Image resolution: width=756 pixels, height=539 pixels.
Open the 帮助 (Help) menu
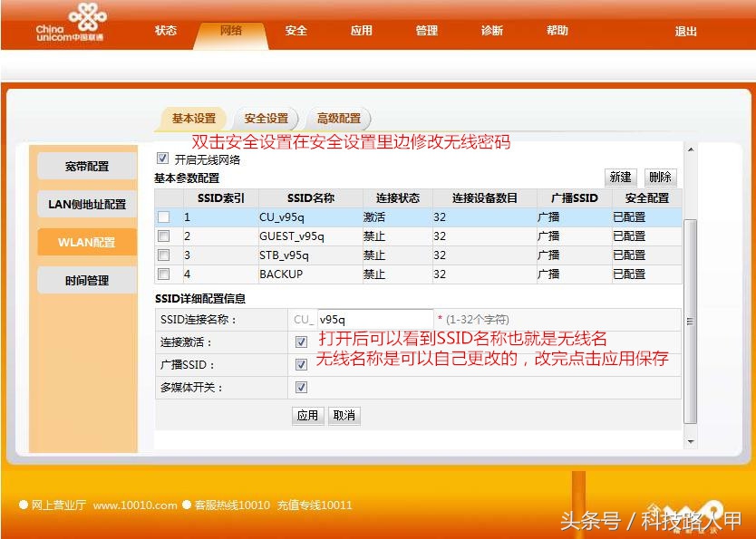pos(557,30)
